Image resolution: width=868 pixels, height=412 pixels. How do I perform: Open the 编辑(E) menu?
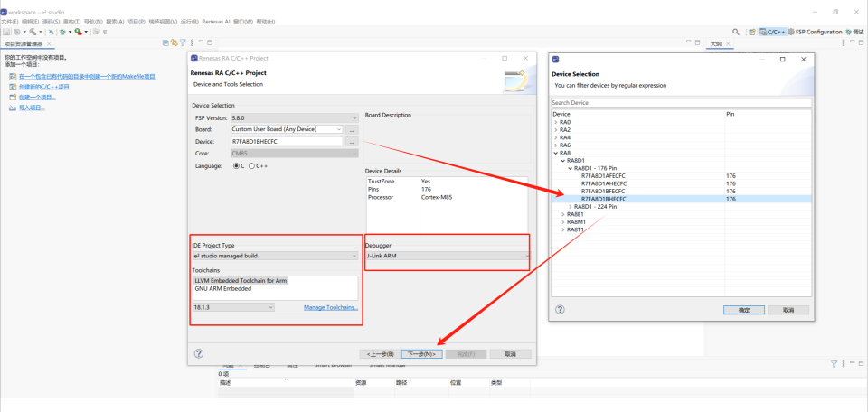(30, 22)
